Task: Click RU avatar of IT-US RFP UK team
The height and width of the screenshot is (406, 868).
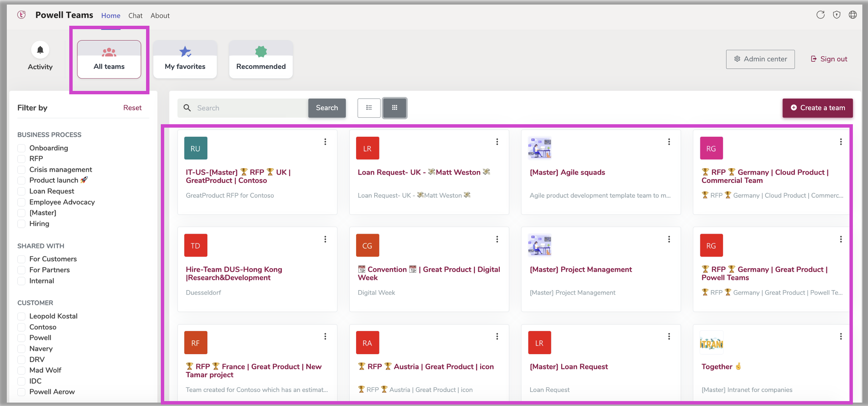Action: pos(196,148)
